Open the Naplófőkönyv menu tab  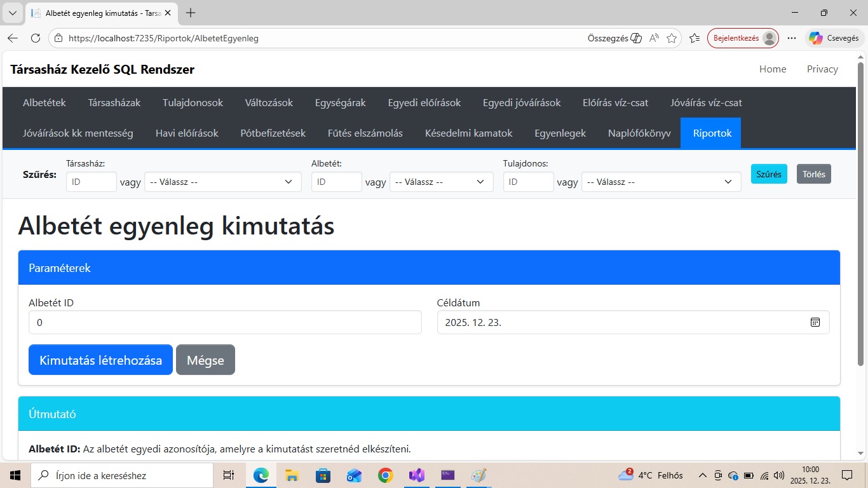point(639,133)
